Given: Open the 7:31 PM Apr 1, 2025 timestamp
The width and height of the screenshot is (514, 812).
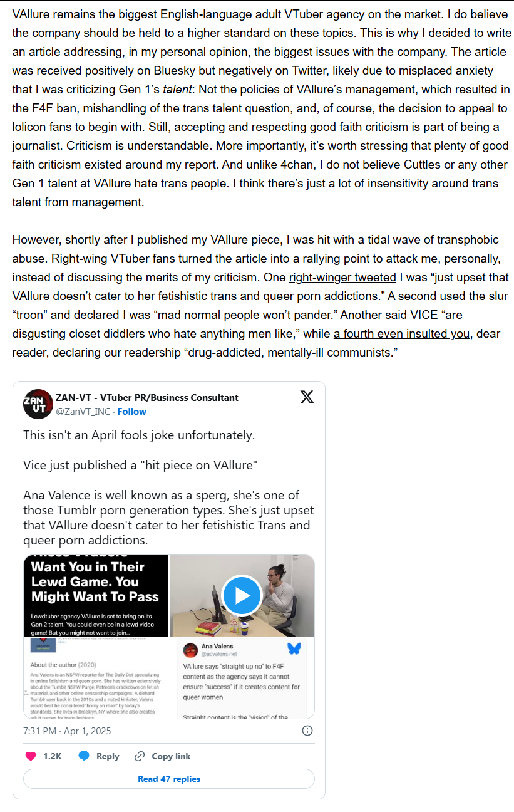Looking at the screenshot, I should pos(67,731).
